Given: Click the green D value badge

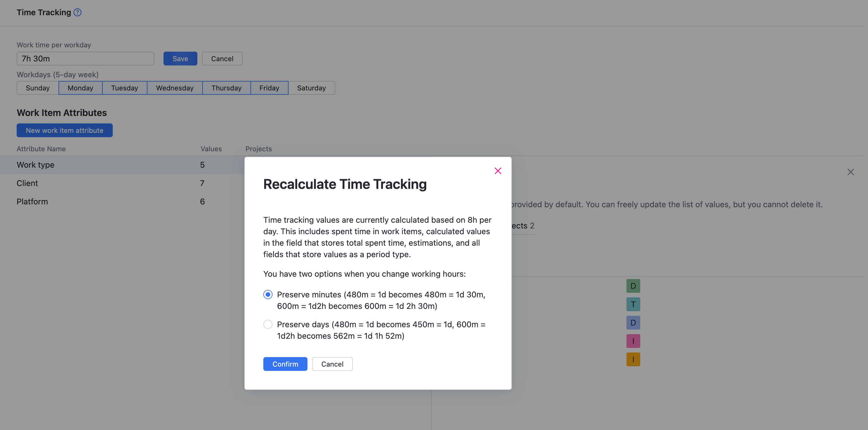Looking at the screenshot, I should pyautogui.click(x=633, y=286).
